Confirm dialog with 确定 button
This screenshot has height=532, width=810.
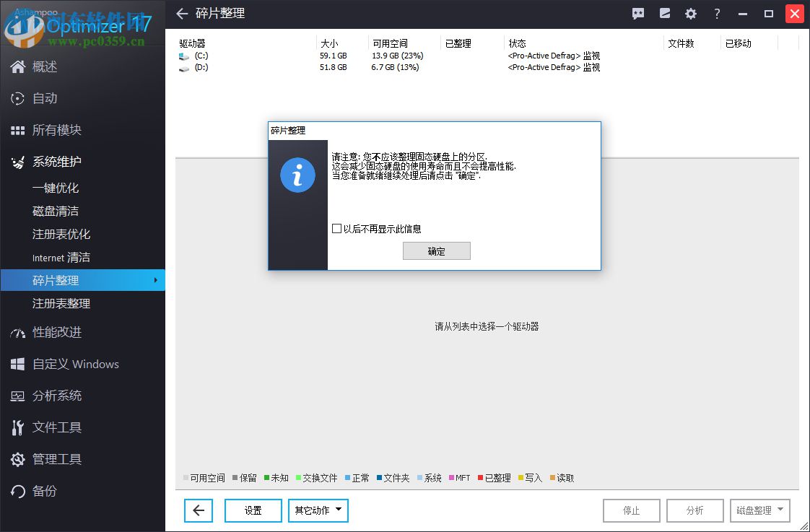click(x=436, y=250)
